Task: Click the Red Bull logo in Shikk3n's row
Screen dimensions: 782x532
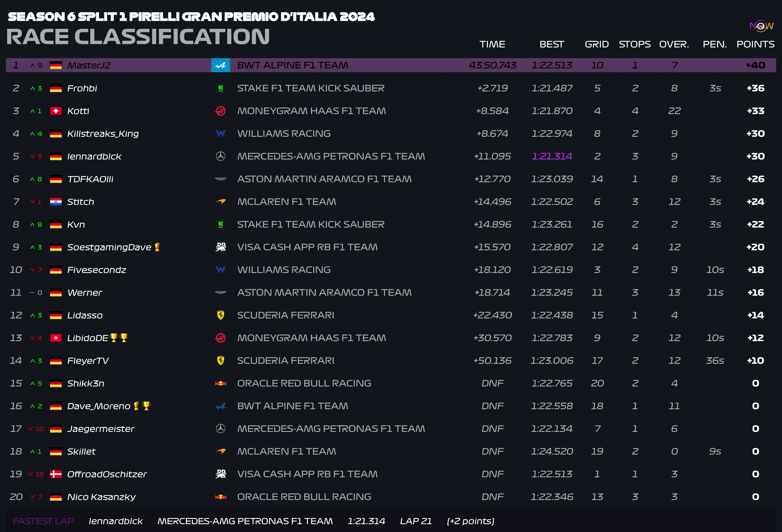Action: 220,383
